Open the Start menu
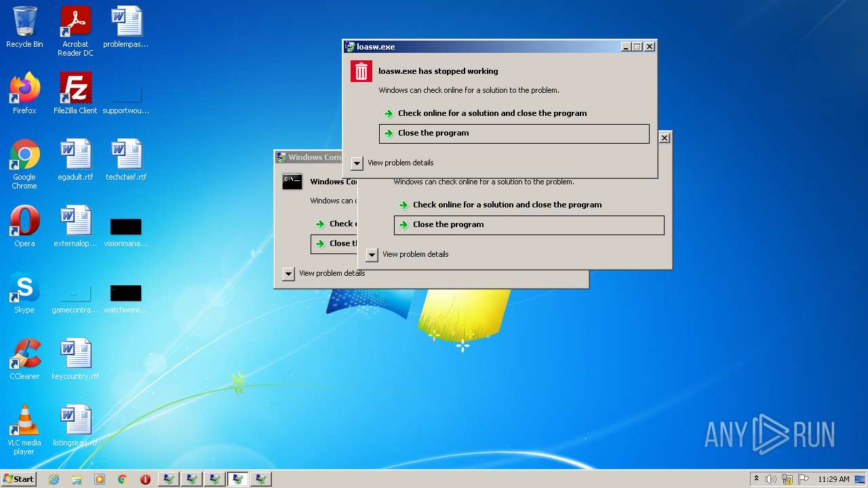This screenshot has width=868, height=488. 18,479
